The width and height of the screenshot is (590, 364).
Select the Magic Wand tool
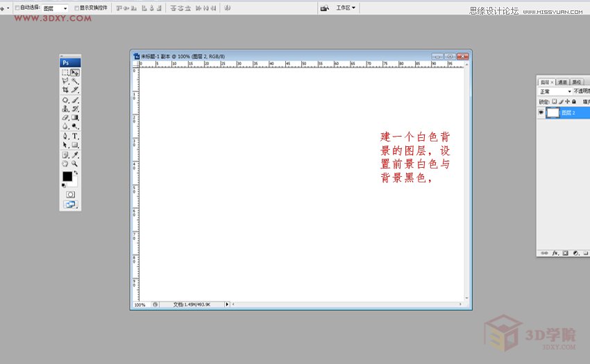[x=75, y=81]
